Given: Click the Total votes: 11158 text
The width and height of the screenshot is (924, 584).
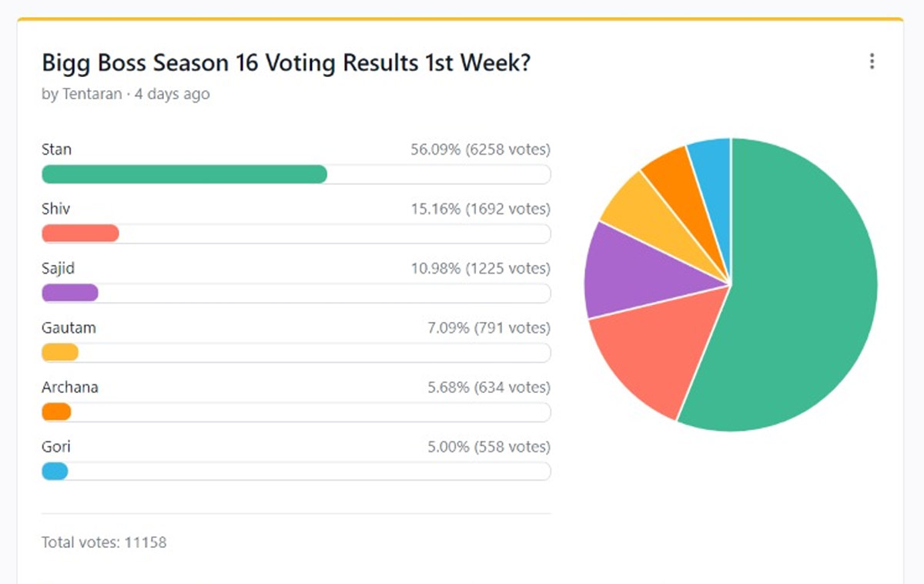Looking at the screenshot, I should click(x=104, y=542).
